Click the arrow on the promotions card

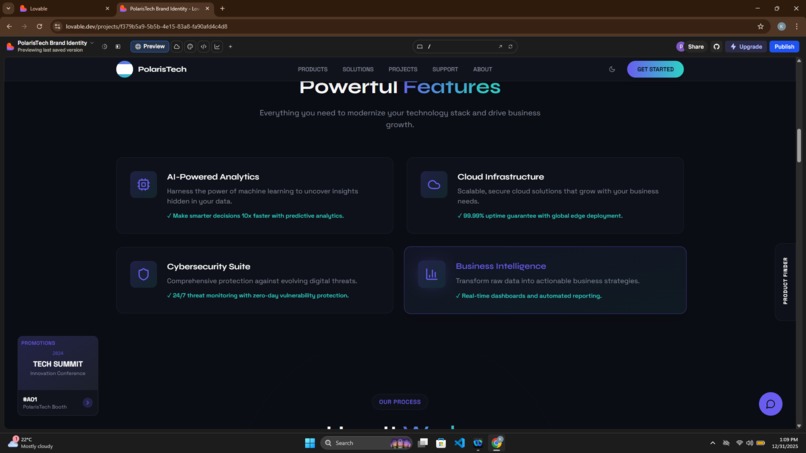[x=87, y=403]
